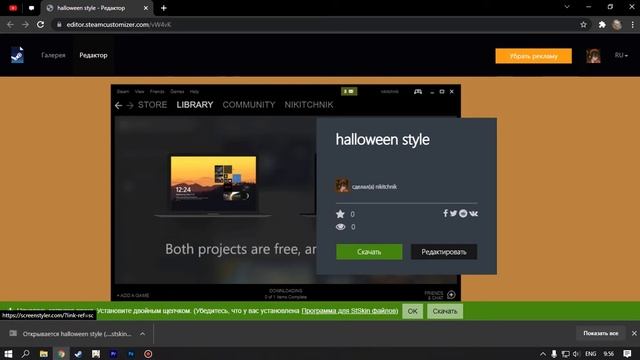
Task: Share the skin on Facebook
Action: (445, 213)
